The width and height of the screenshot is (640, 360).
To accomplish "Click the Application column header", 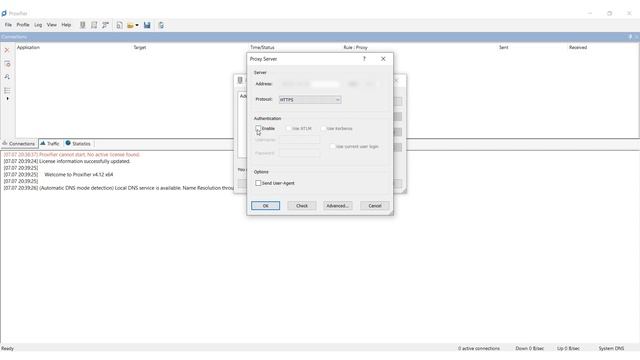I will tap(28, 47).
